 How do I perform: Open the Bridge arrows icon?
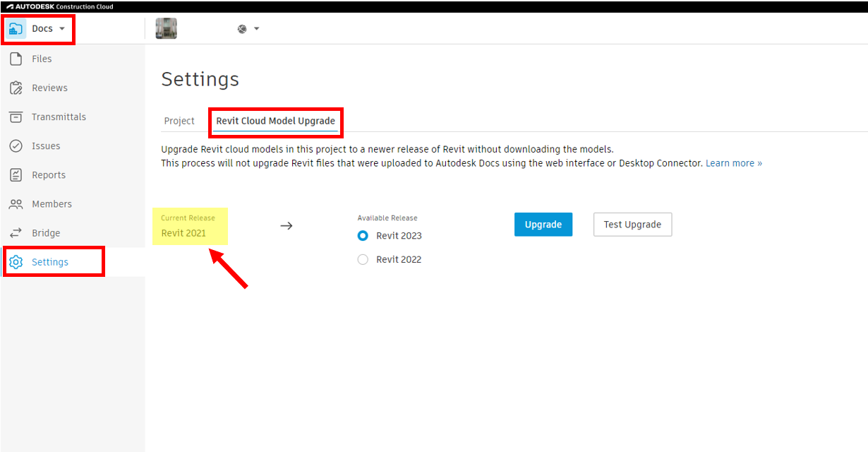tap(16, 232)
